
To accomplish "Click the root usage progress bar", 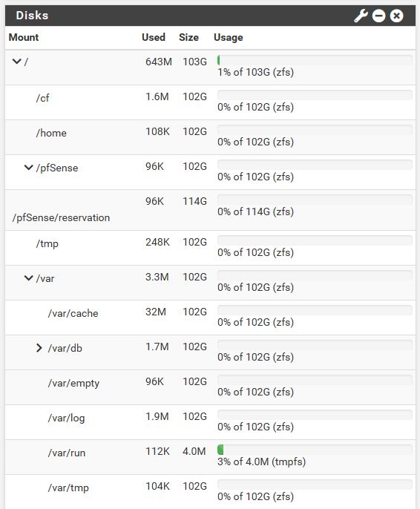I will [x=315, y=60].
